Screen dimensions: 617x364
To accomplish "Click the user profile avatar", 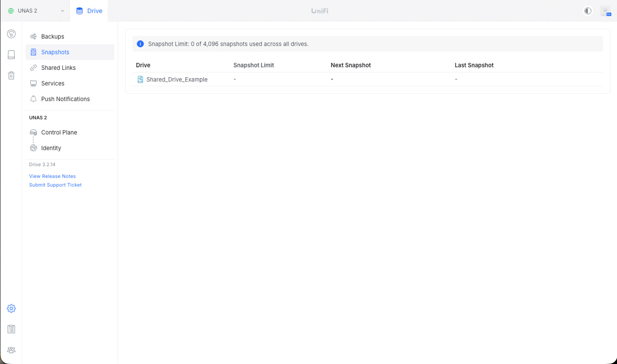I will 605,11.
